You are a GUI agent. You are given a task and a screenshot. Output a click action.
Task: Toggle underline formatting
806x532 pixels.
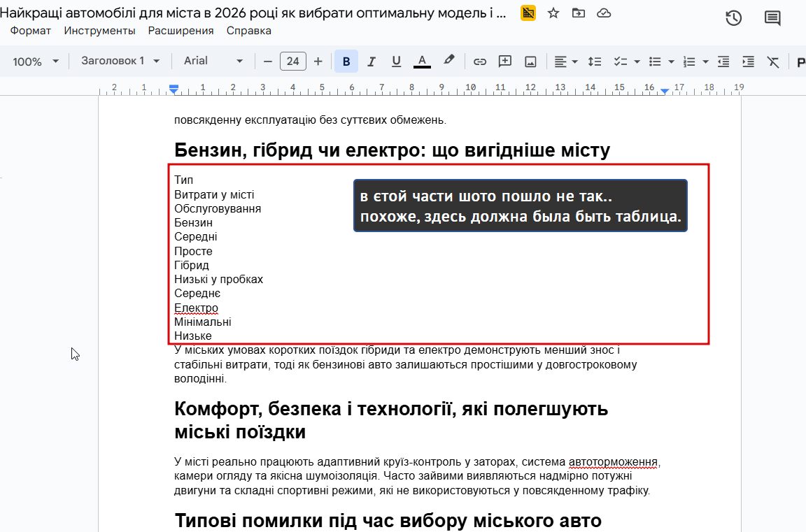(396, 62)
